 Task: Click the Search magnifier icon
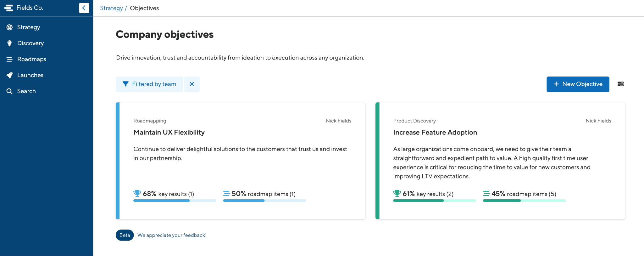coord(10,91)
